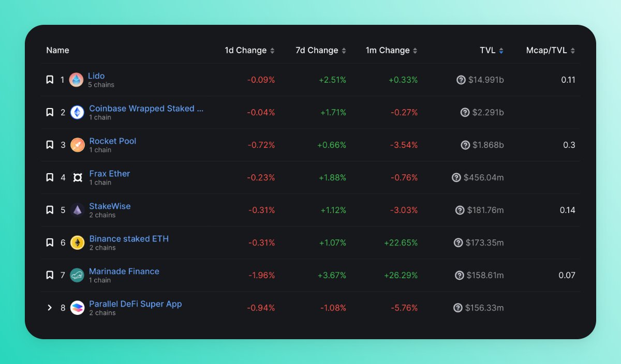
Task: Open the Frax Ether link
Action: click(x=110, y=173)
